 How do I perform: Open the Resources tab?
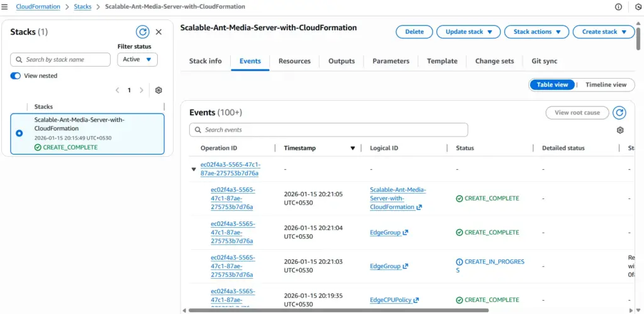pos(294,61)
